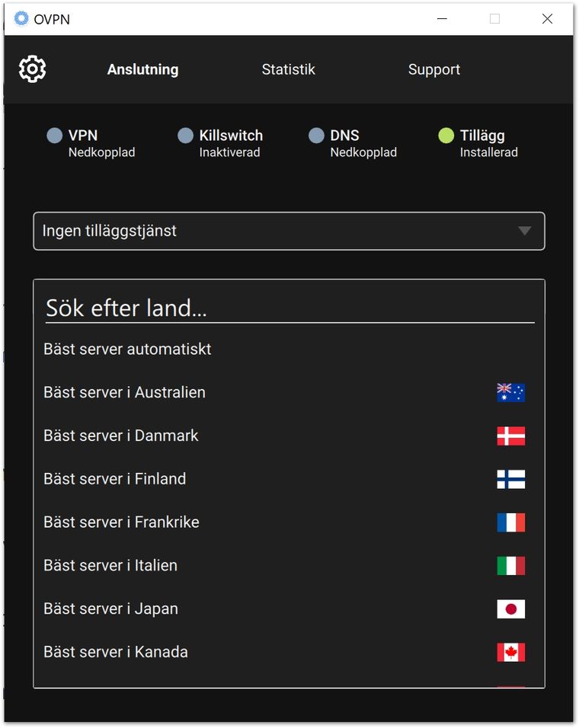Minimize the OVPN window
Screen dimensions: 579x728
click(442, 18)
